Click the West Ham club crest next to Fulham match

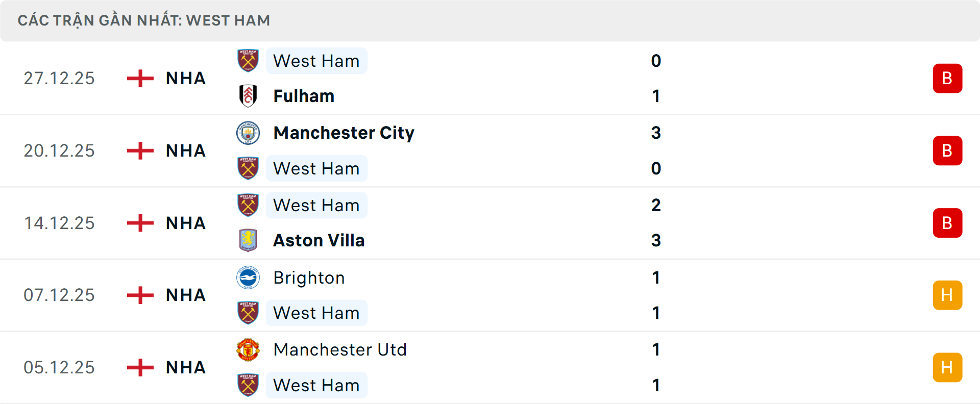click(x=248, y=61)
